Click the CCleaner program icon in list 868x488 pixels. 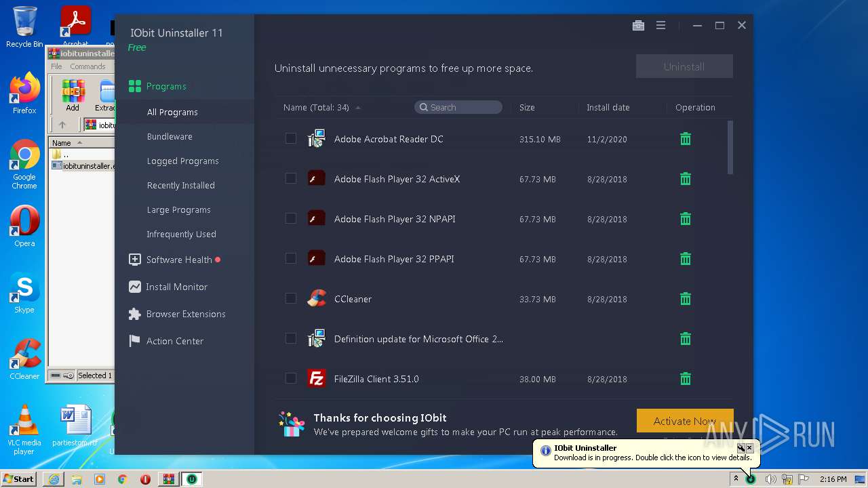[317, 298]
